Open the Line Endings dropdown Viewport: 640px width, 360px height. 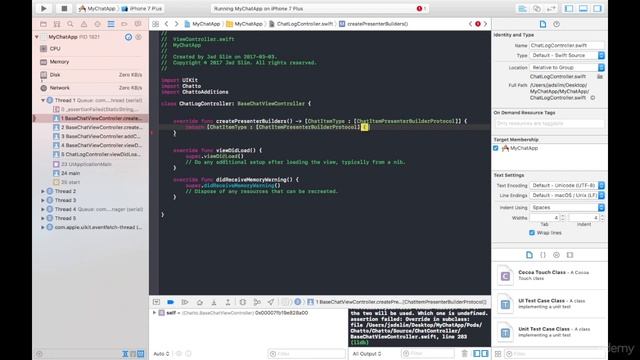point(567,196)
